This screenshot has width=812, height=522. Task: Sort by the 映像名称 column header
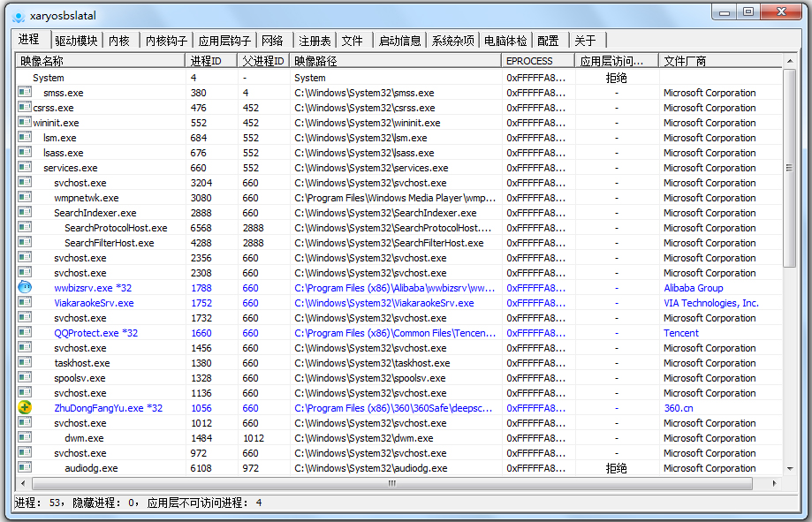[100, 61]
